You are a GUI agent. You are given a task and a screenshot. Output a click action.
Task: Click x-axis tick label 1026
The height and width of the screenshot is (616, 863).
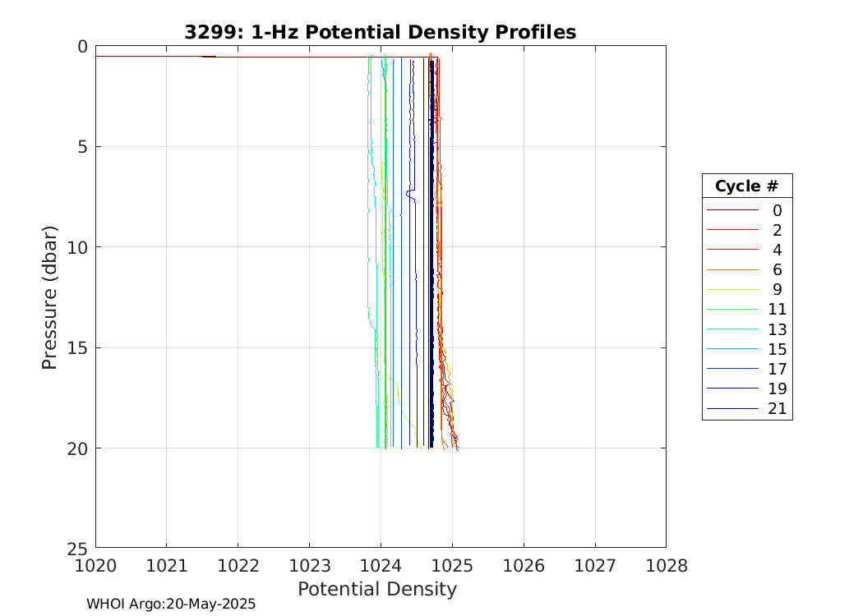tap(524, 565)
